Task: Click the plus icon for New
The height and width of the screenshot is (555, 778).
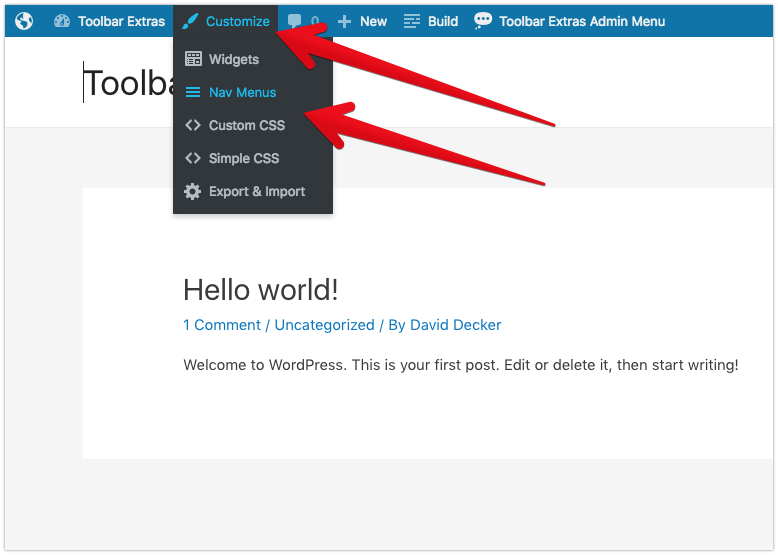Action: pos(344,21)
